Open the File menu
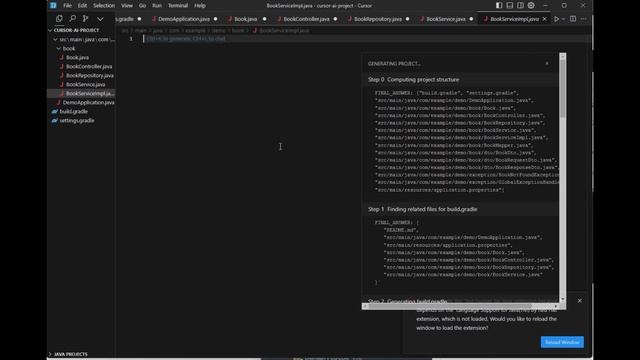Image resolution: width=640 pixels, height=360 pixels. pos(67,6)
